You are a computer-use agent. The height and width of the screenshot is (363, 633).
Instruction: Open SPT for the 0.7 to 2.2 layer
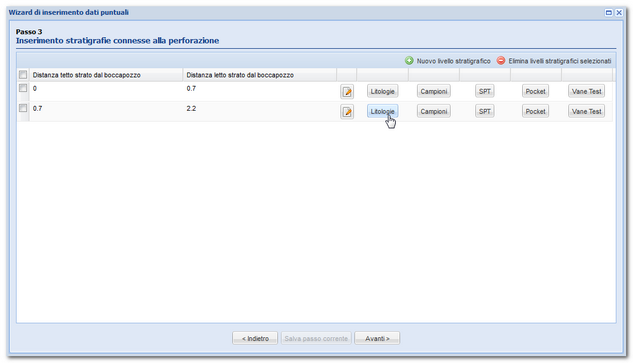point(484,111)
